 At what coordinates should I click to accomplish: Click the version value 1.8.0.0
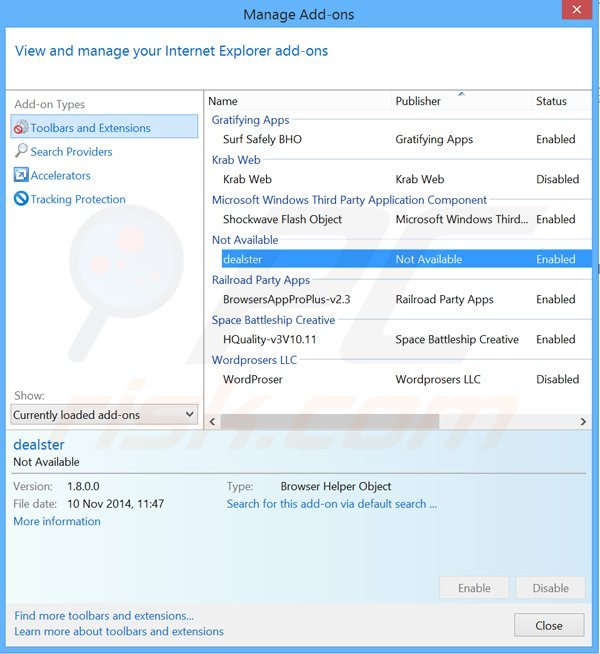coord(83,486)
